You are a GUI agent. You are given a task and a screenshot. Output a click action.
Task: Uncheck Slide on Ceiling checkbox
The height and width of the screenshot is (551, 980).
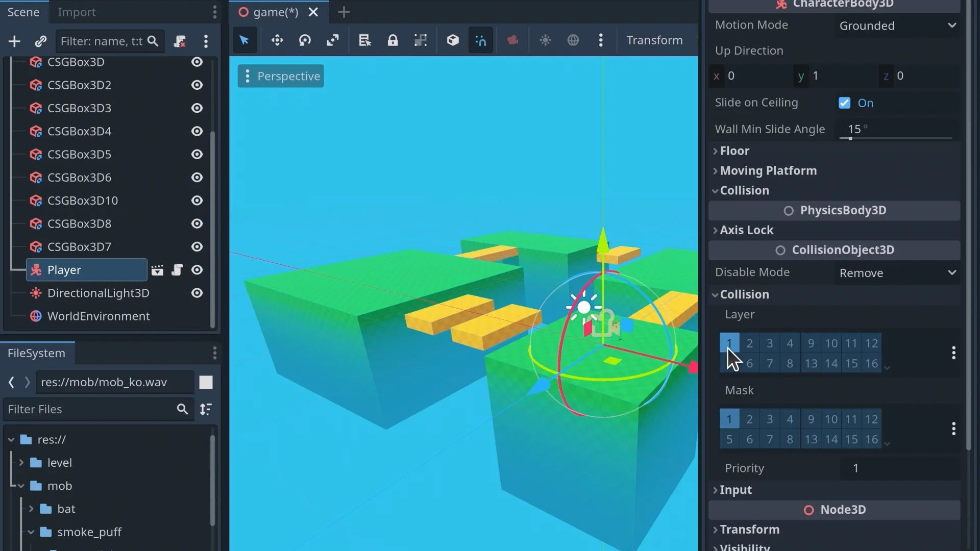[844, 103]
